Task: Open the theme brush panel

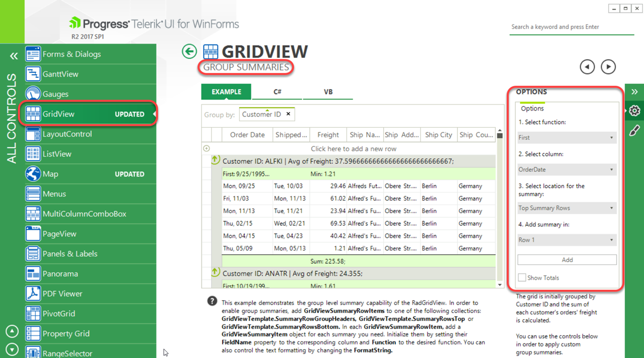Action: tap(635, 131)
